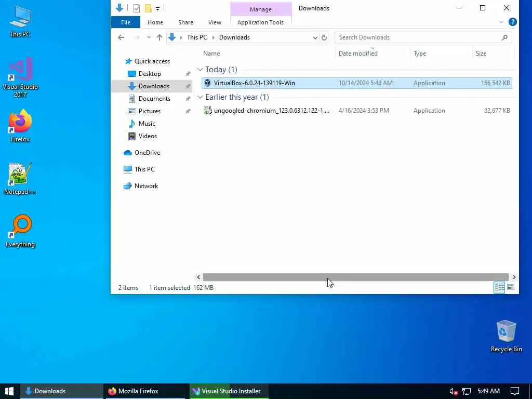This screenshot has height=399, width=532.
Task: Open the Application Tools ribbon tab
Action: click(x=260, y=22)
